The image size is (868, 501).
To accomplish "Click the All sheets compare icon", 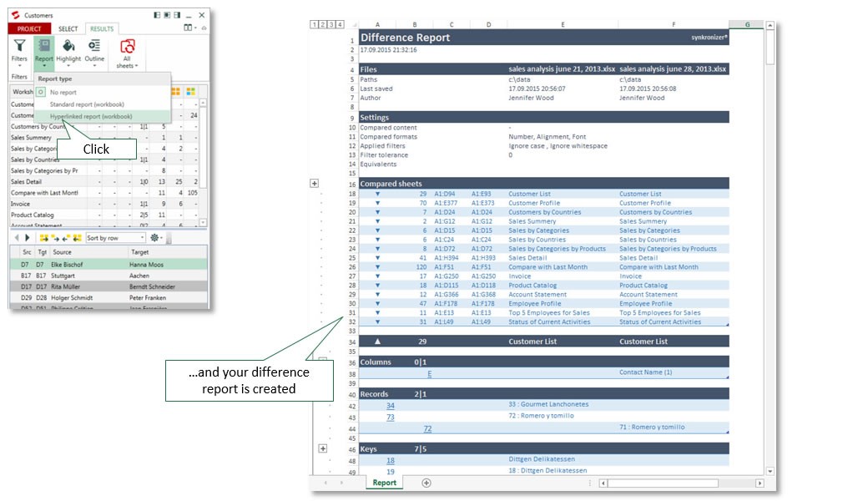I will click(x=128, y=46).
